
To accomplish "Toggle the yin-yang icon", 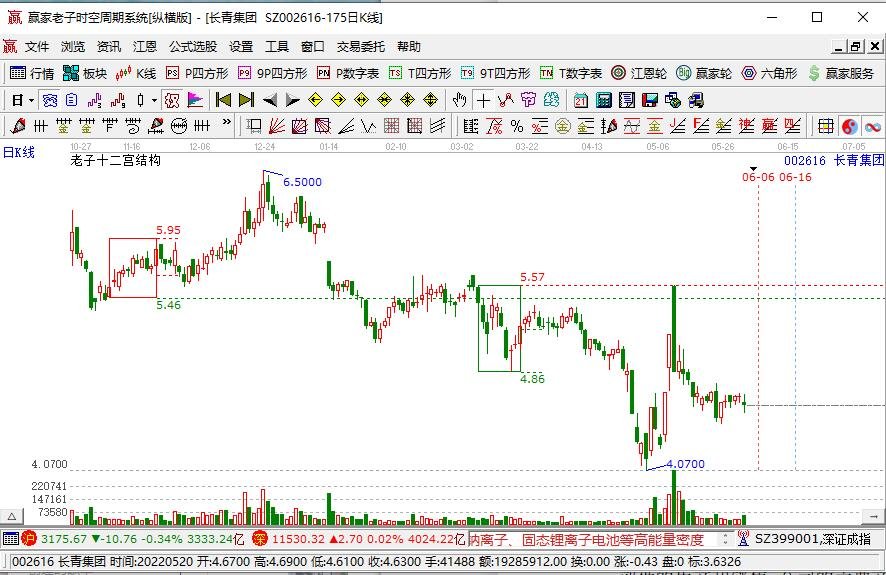I will click(x=850, y=126).
